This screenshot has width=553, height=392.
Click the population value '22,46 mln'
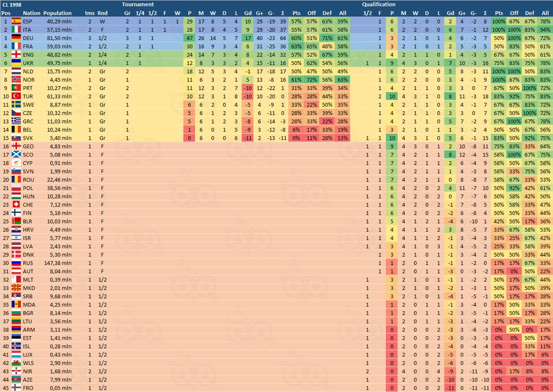point(59,180)
